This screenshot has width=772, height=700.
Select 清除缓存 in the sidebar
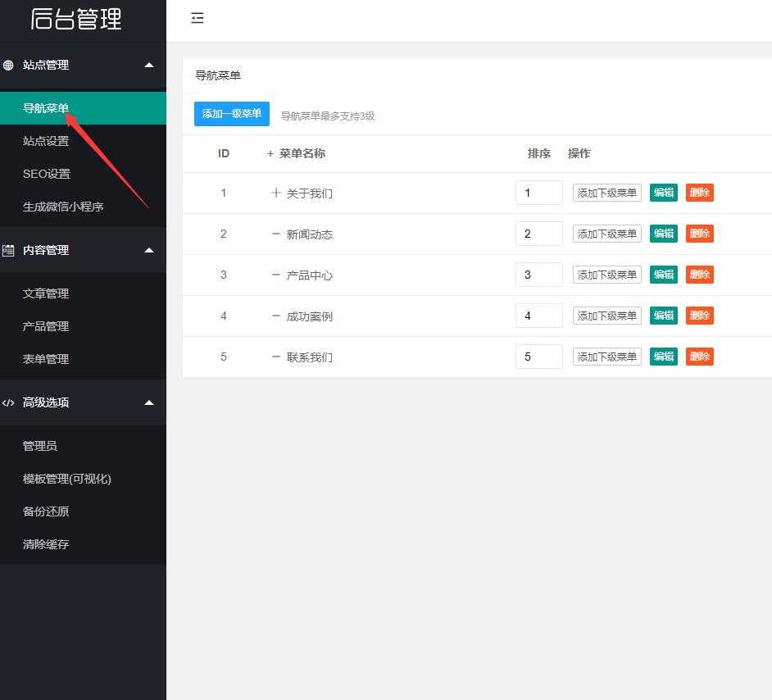84,544
